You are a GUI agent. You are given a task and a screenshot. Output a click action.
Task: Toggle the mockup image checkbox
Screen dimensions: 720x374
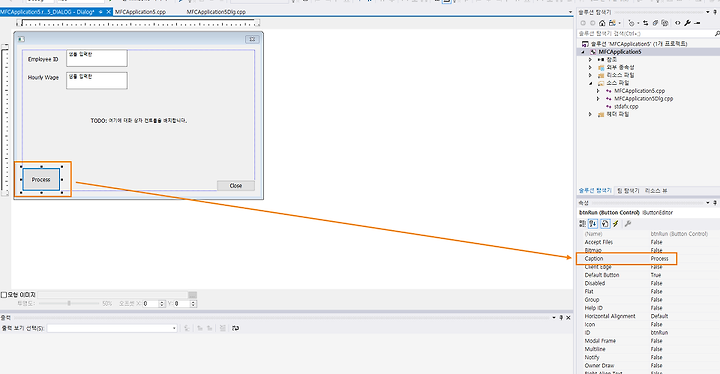(x=4, y=295)
